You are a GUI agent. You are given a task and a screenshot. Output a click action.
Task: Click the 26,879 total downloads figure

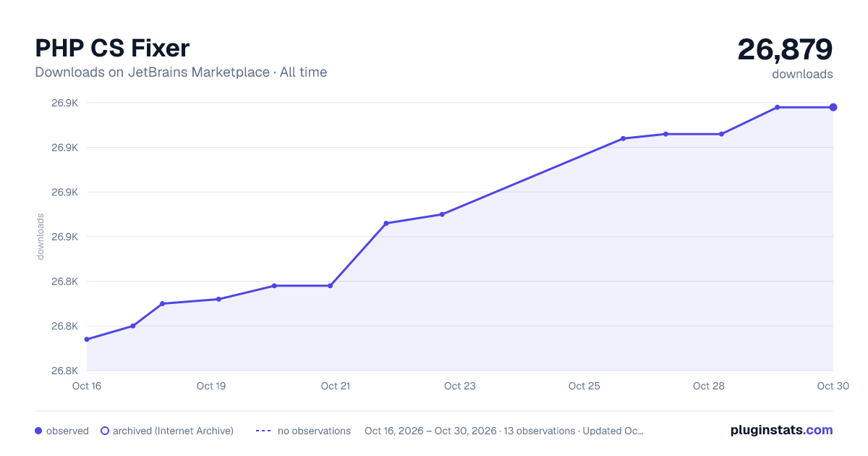pyautogui.click(x=785, y=49)
